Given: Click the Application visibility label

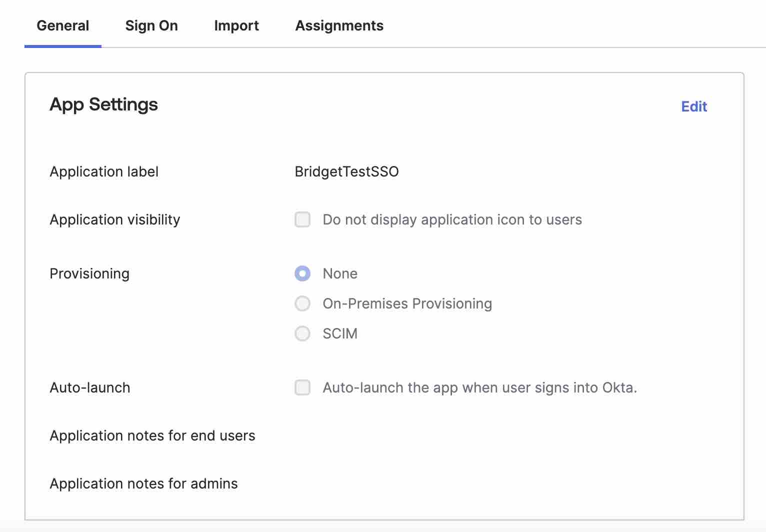Looking at the screenshot, I should [114, 219].
